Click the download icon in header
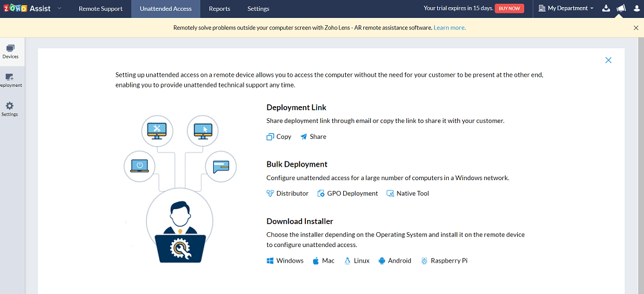 coord(606,8)
